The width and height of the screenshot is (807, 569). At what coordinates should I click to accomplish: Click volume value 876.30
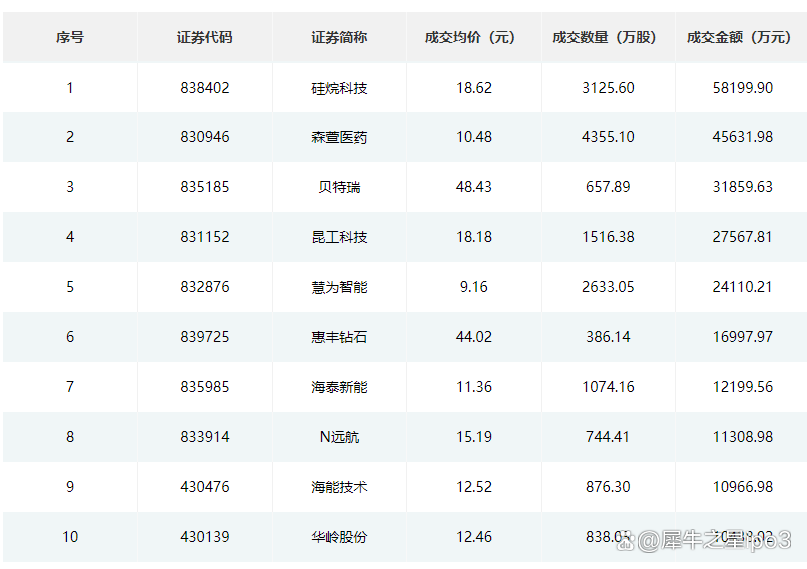click(608, 487)
